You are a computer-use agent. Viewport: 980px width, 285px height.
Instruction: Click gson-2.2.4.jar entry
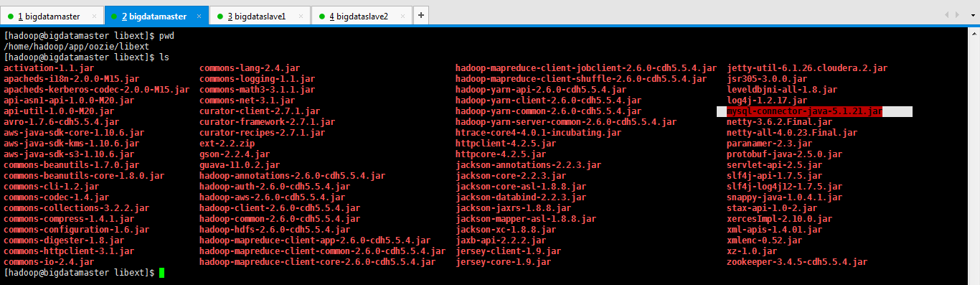[x=235, y=154]
